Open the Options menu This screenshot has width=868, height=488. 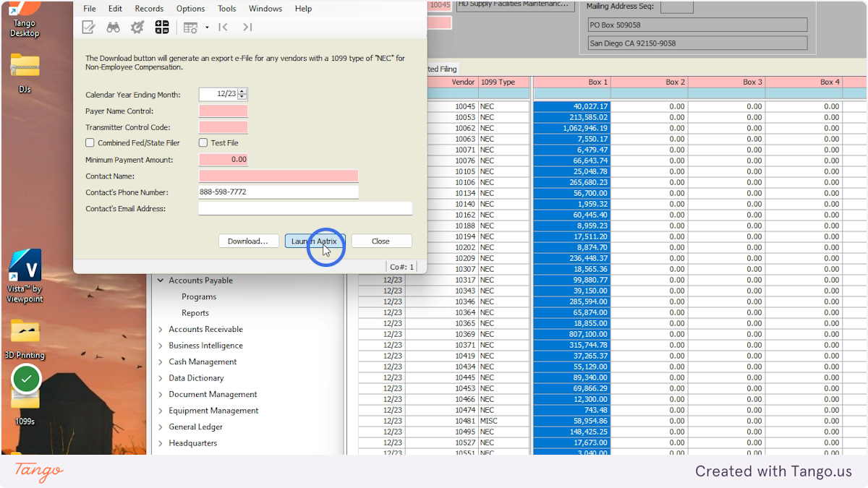click(x=190, y=9)
